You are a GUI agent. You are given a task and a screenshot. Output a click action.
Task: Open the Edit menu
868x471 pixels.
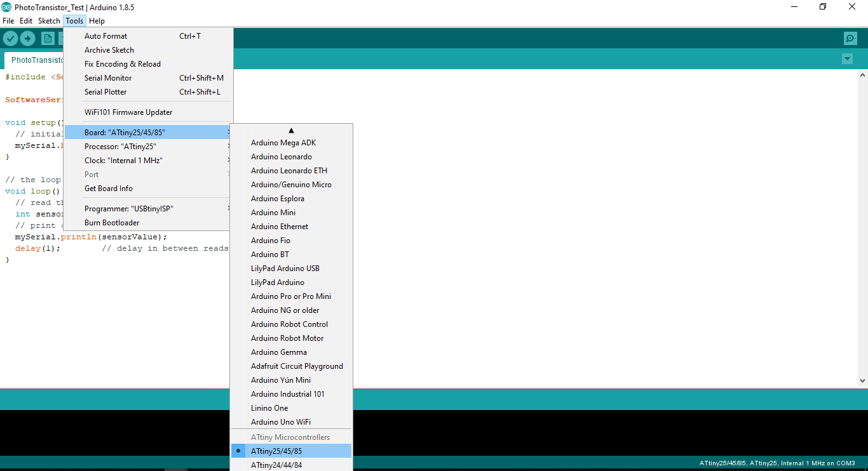tap(26, 21)
